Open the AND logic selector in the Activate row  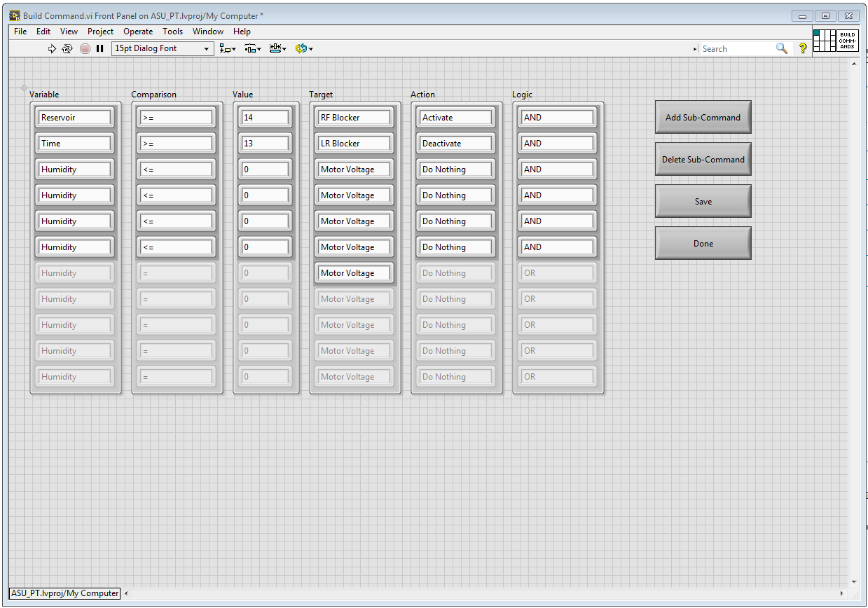click(x=558, y=118)
